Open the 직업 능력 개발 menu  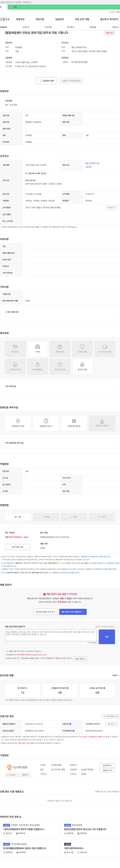click(82, 19)
